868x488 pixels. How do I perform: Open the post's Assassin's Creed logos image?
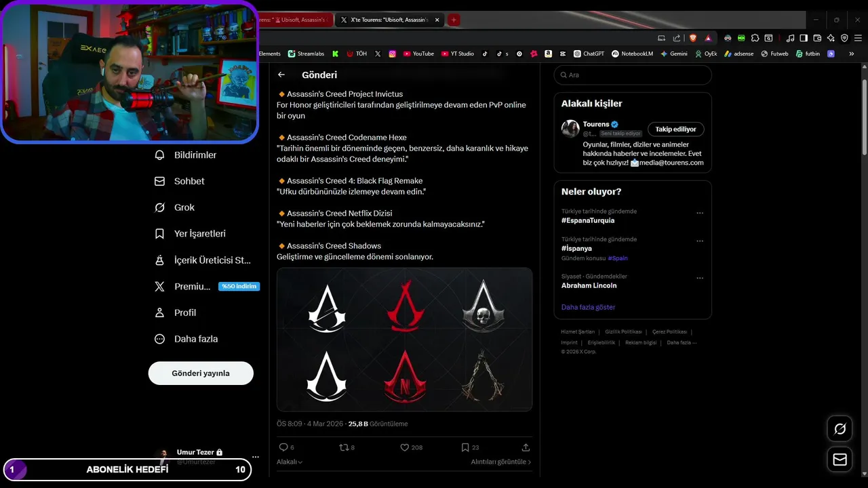[404, 340]
